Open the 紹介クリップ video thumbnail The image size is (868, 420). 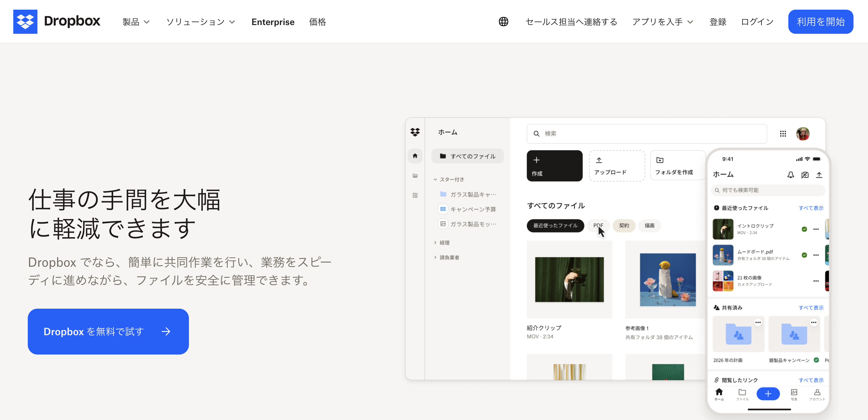[x=569, y=280]
